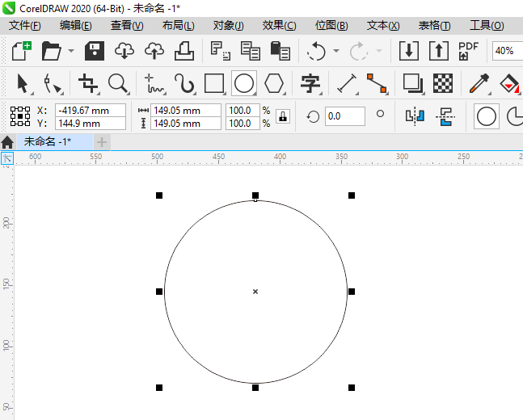
Task: Click the X position field
Action: (91, 111)
